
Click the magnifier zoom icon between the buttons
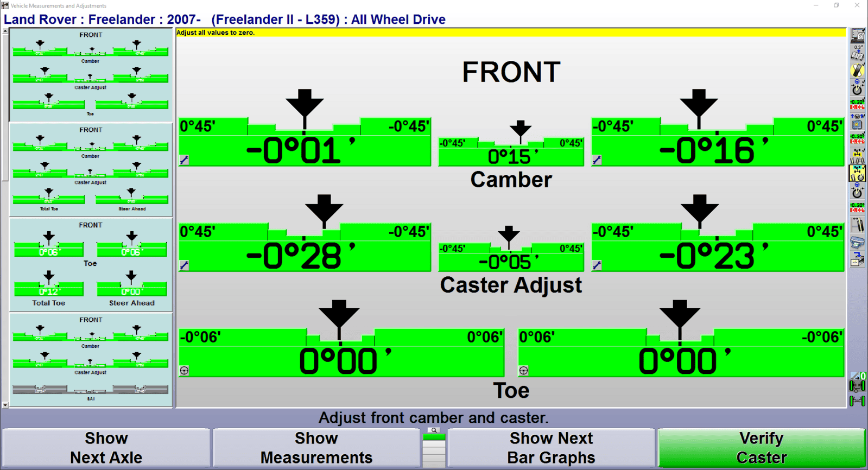[x=434, y=430]
